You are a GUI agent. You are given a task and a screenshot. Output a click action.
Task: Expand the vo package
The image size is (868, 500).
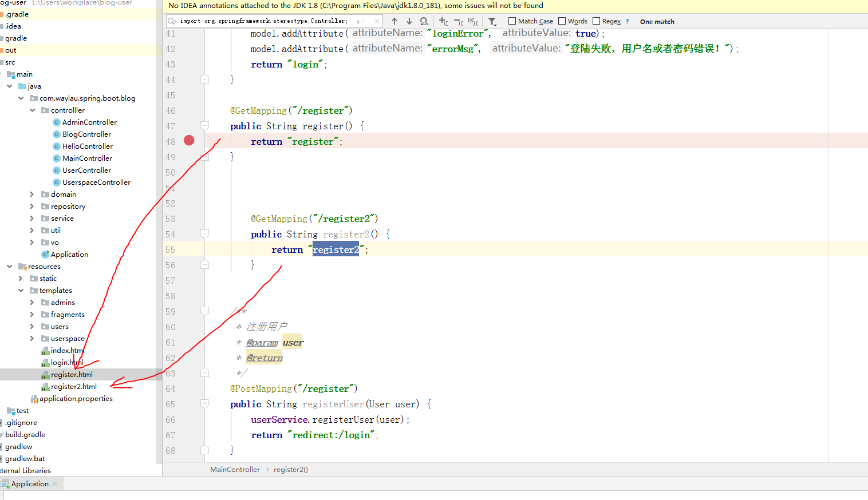pyautogui.click(x=32, y=243)
